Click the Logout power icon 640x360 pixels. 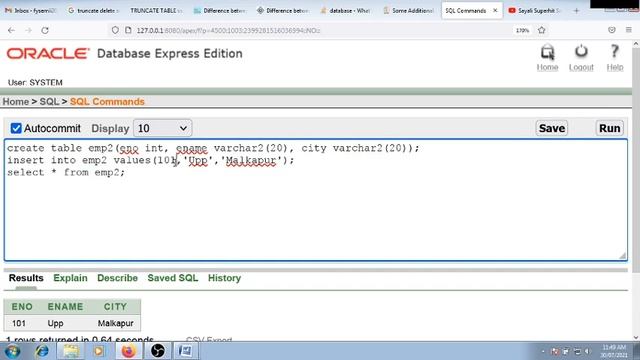point(581,52)
